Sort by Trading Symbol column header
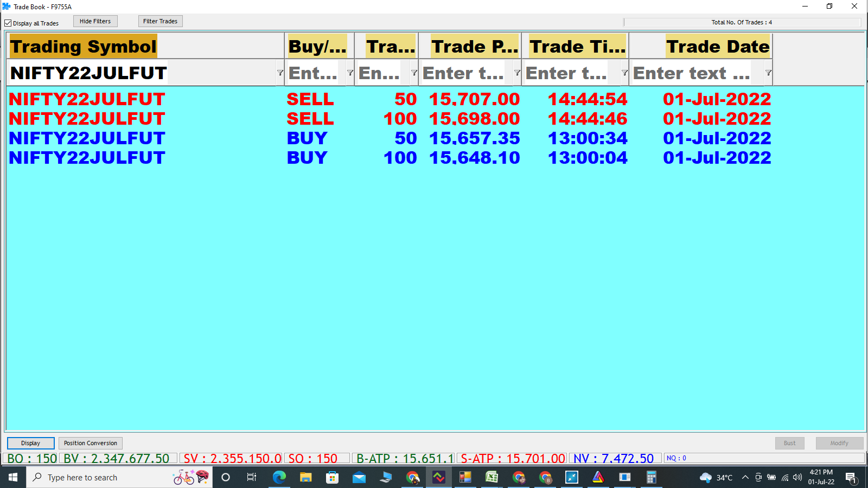868x488 pixels. 145,46
